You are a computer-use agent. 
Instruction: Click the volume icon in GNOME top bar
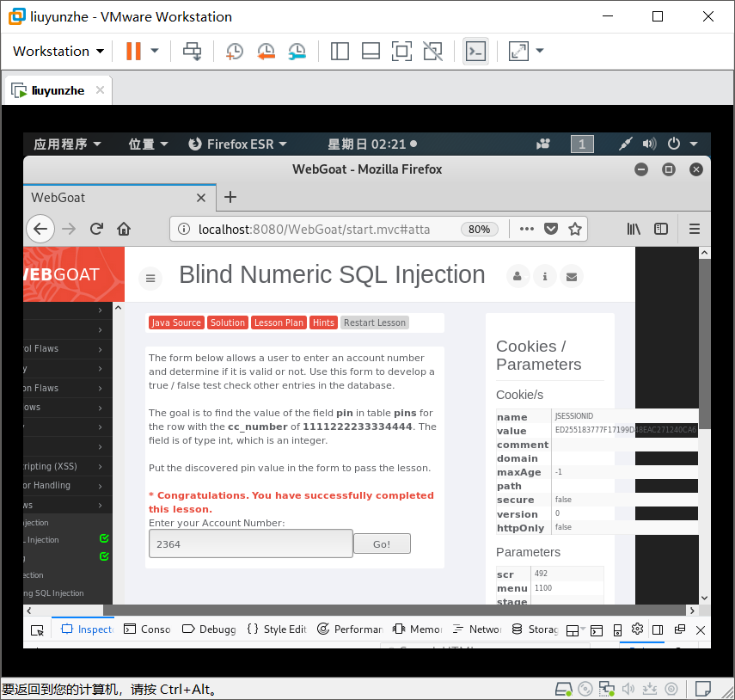[649, 144]
